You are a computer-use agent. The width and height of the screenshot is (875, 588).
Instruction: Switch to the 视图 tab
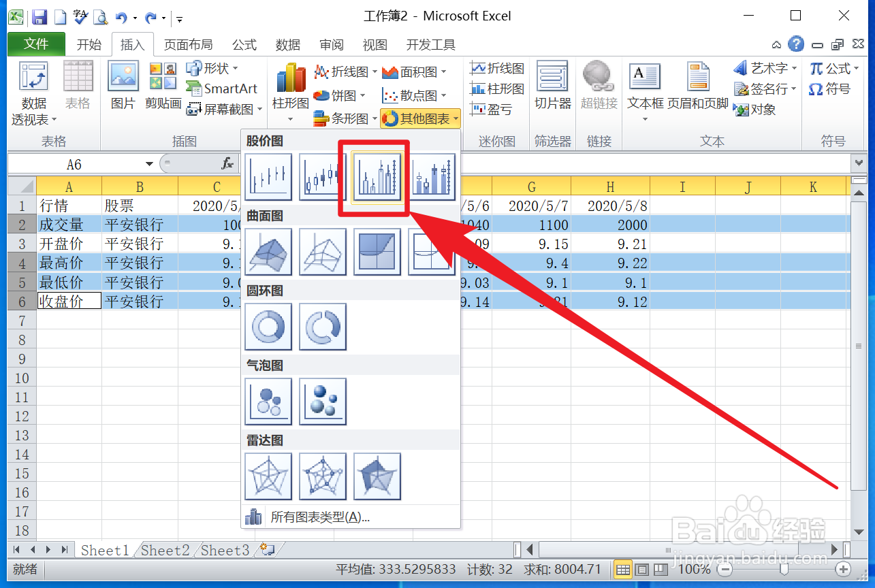[x=375, y=45]
